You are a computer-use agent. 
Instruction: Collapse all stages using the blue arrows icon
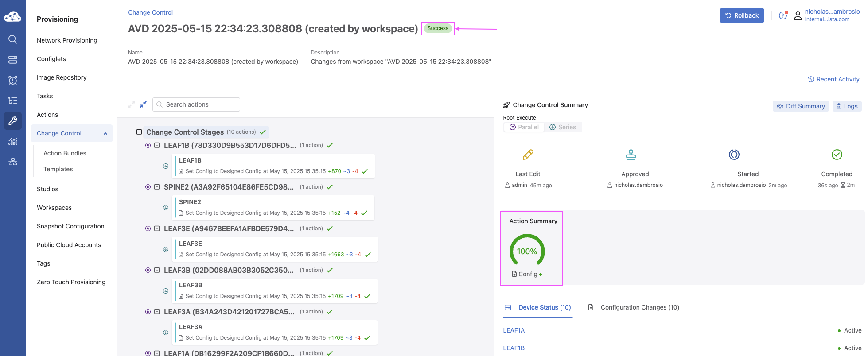pyautogui.click(x=143, y=104)
